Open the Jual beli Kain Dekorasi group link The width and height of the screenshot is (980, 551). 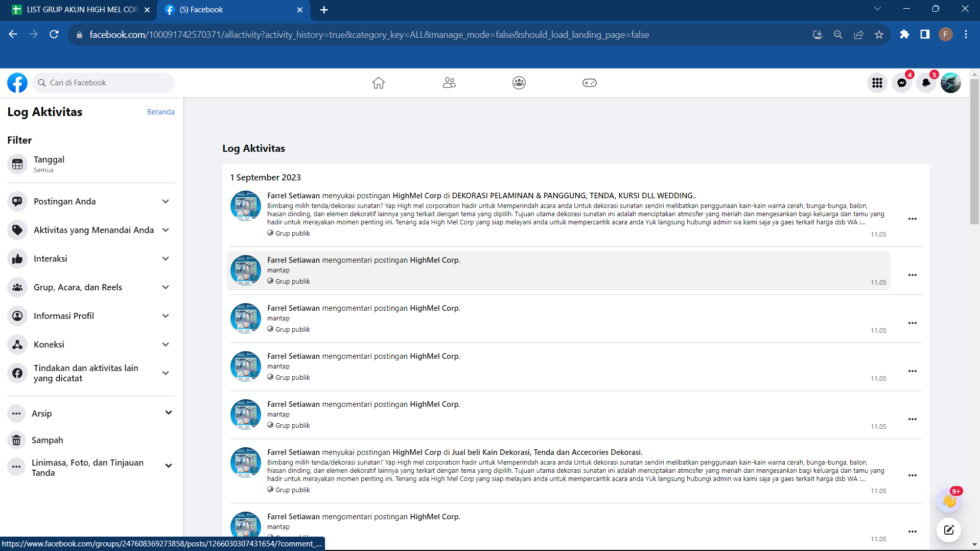(546, 452)
